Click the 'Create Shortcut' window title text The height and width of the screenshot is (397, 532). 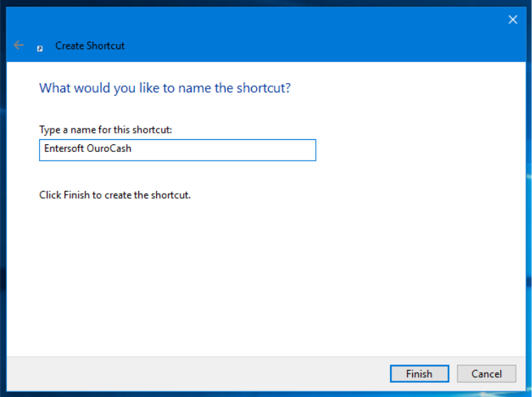point(90,45)
